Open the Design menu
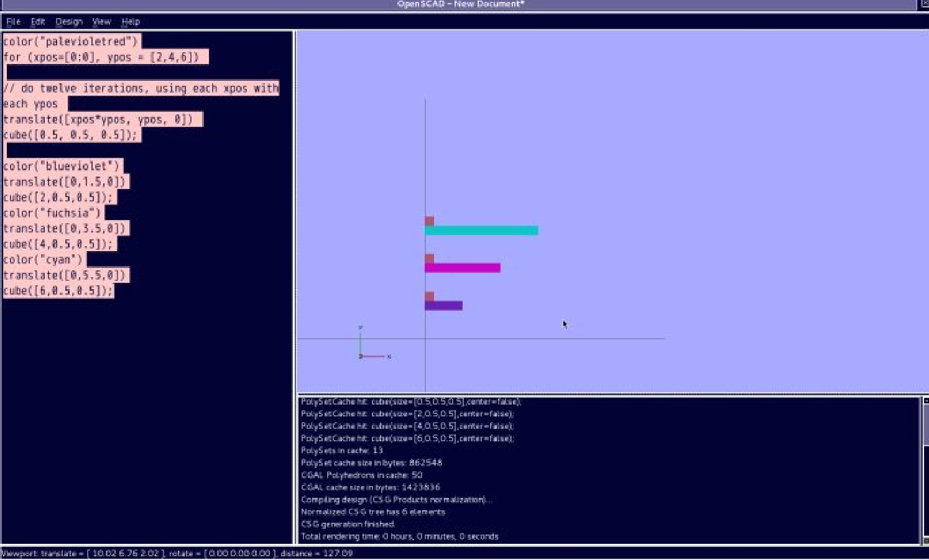This screenshot has width=929, height=560. pos(68,22)
